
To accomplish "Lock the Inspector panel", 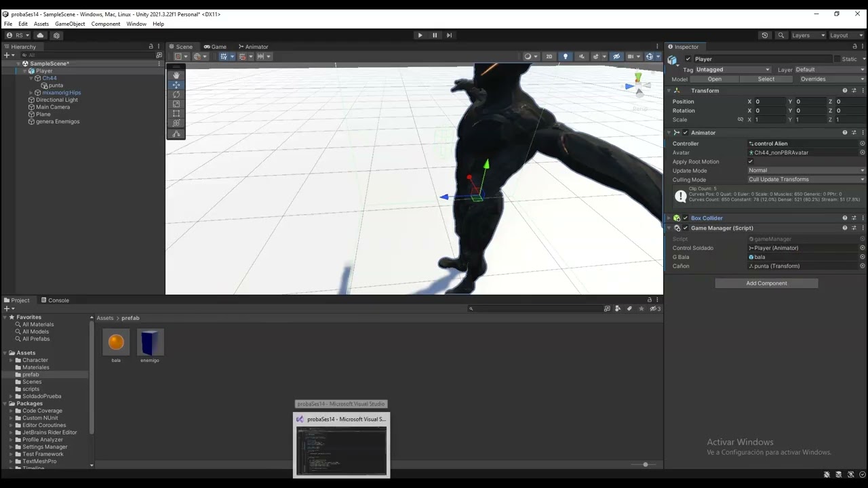I will 854,47.
